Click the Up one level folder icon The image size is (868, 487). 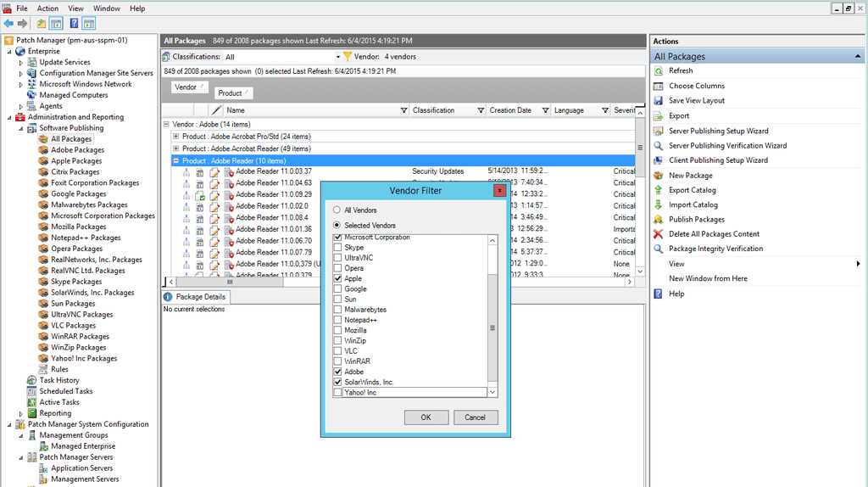[x=42, y=23]
